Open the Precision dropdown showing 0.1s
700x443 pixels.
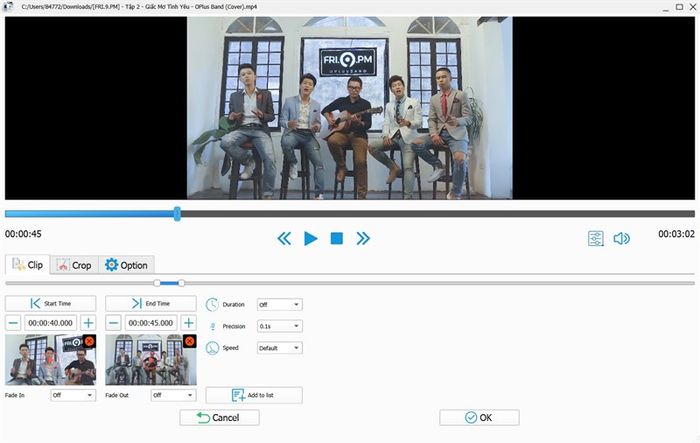click(280, 326)
